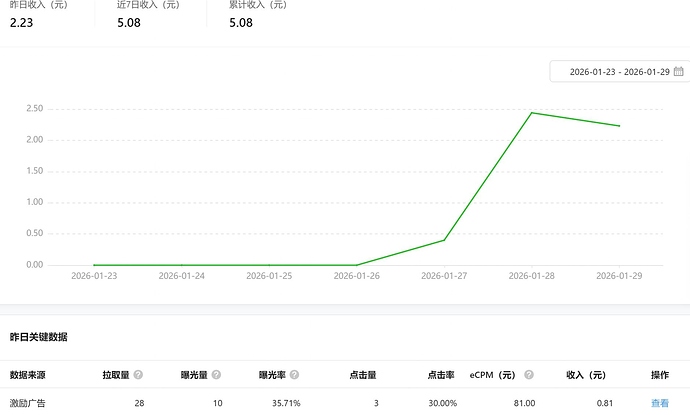Click the 收入（元） column header
This screenshot has width=690, height=415.
click(x=586, y=375)
